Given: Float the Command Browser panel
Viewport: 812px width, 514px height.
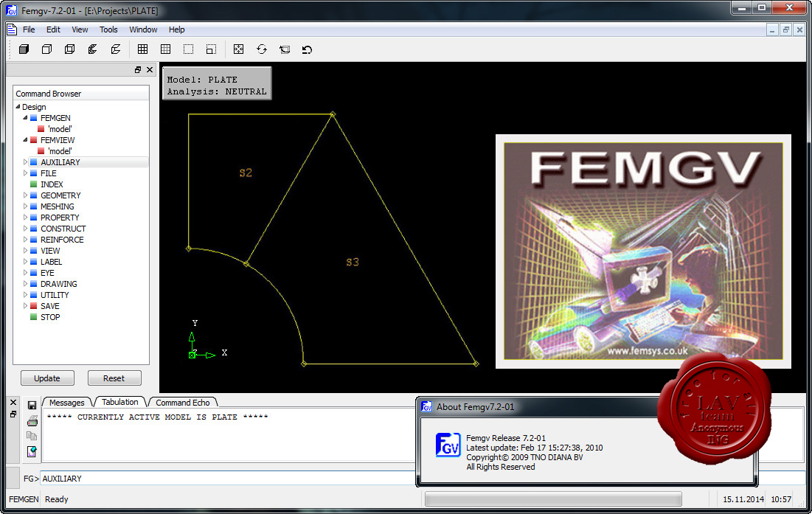Looking at the screenshot, I should (138, 69).
